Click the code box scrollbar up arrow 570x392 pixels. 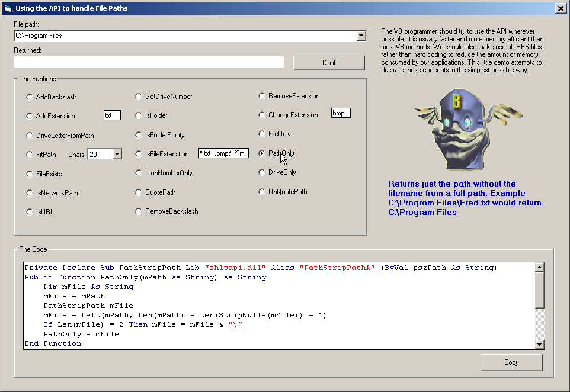coord(539,268)
